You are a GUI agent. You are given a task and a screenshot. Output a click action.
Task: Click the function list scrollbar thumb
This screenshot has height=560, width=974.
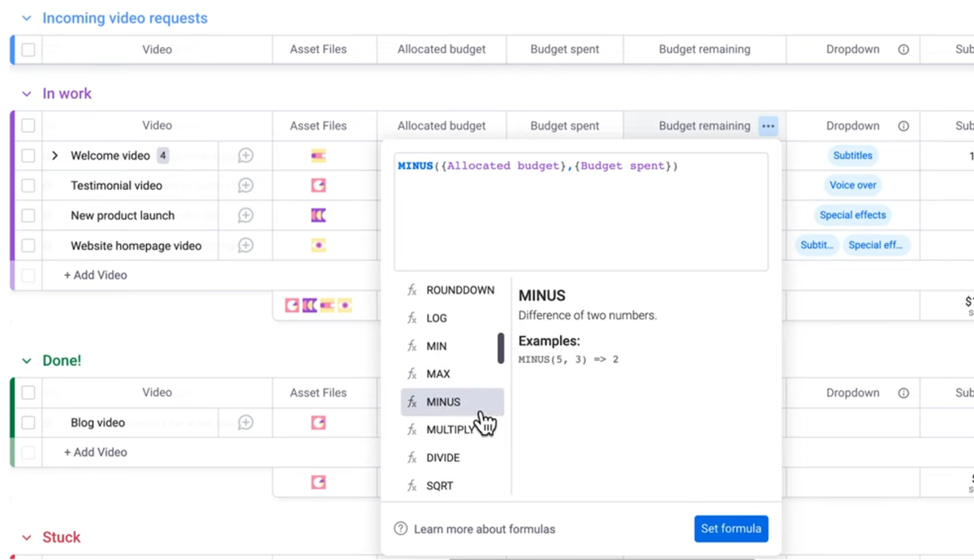pos(501,347)
